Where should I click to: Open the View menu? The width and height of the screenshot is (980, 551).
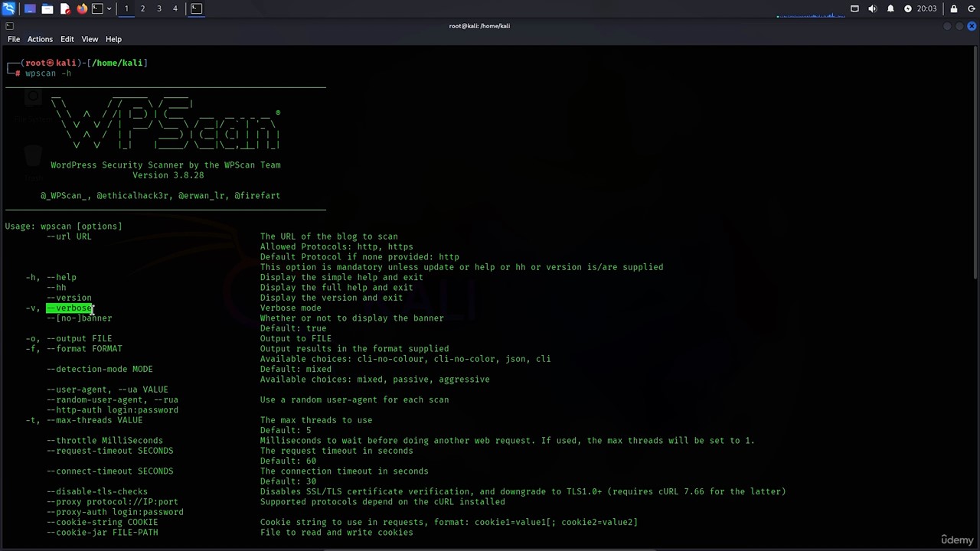[90, 39]
